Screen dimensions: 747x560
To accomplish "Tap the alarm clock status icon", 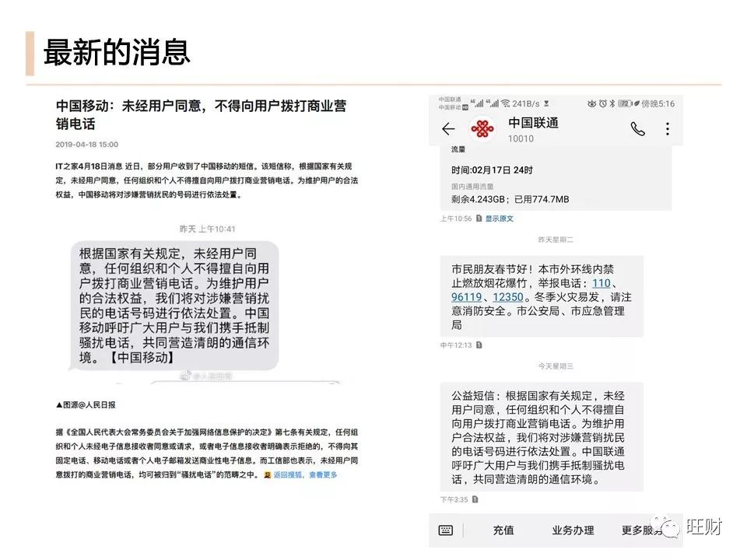I will [x=603, y=103].
